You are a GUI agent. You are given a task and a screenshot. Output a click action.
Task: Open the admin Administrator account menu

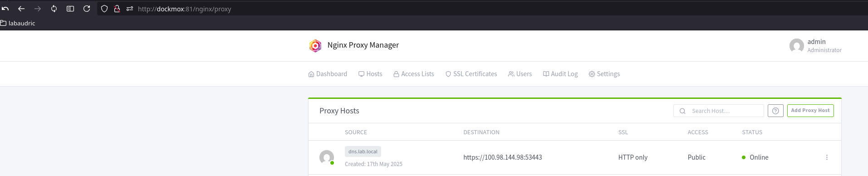(x=815, y=46)
